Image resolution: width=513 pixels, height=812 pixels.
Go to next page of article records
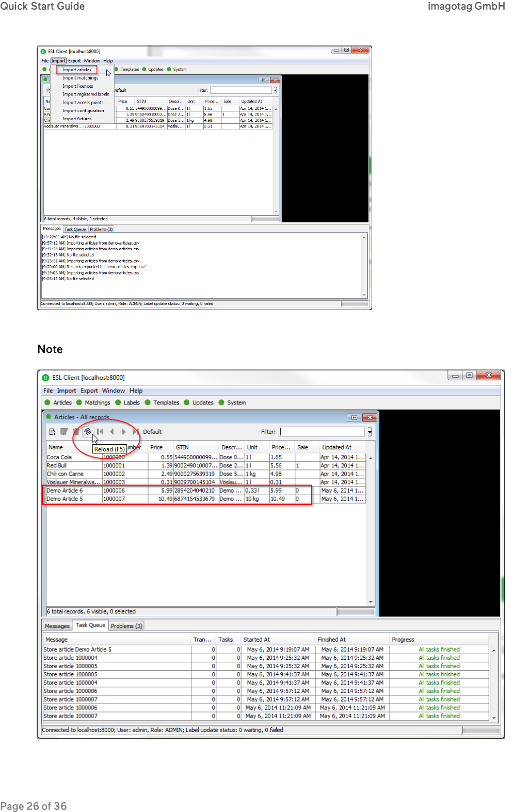(x=124, y=432)
